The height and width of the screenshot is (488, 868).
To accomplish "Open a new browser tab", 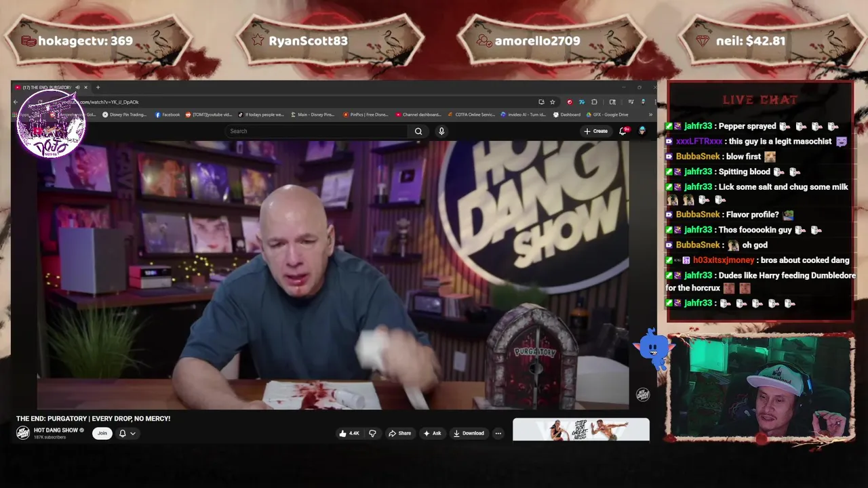I will click(98, 87).
